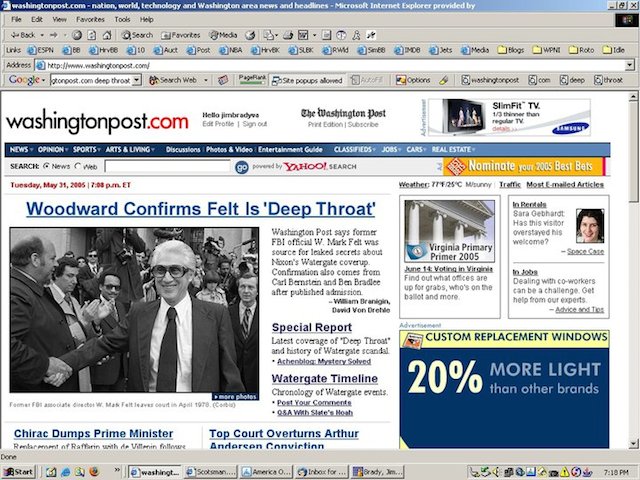Select the Web search radio button
Image resolution: width=640 pixels, height=480 pixels.
(78, 166)
